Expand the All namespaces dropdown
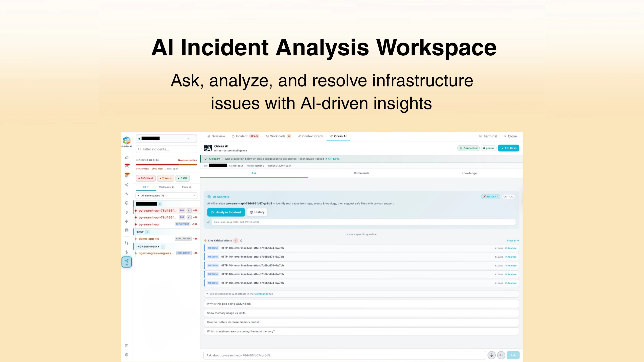This screenshot has width=644, height=362. pyautogui.click(x=166, y=196)
